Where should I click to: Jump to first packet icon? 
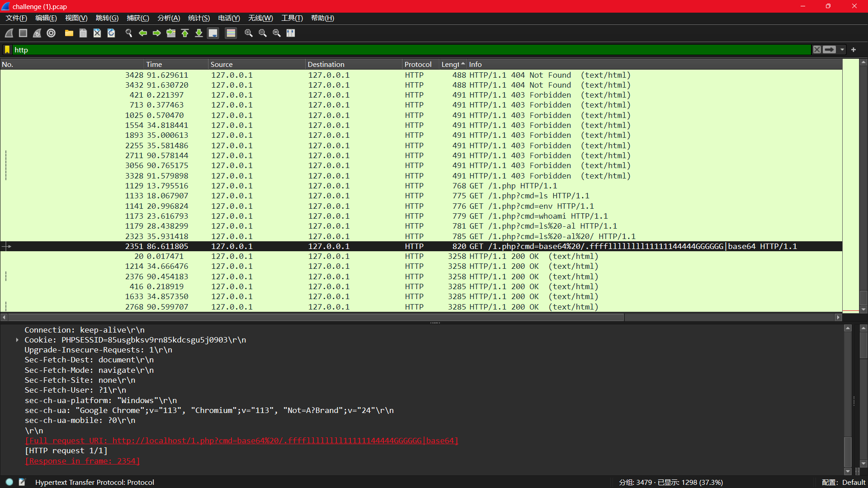185,33
